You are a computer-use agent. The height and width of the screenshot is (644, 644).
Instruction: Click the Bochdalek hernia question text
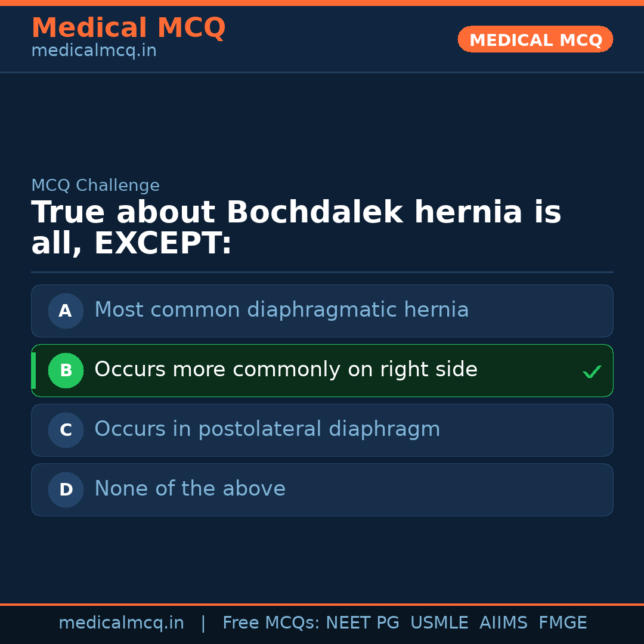coord(296,228)
